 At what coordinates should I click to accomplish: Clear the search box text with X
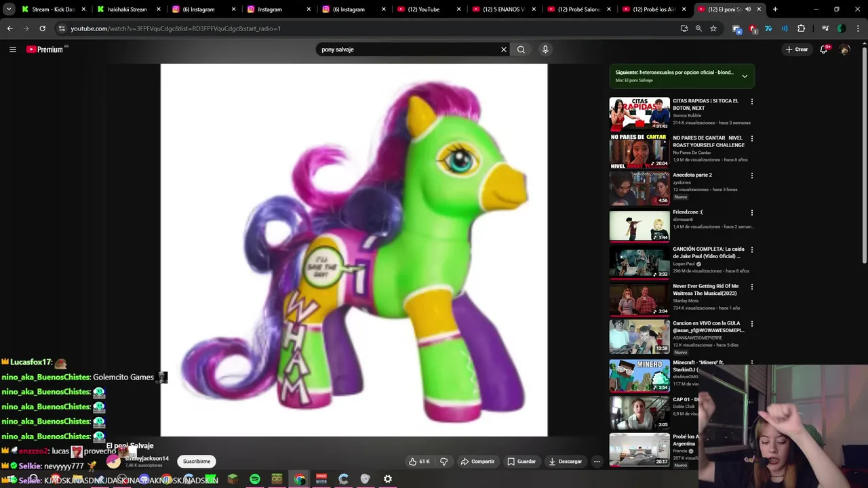pos(504,49)
